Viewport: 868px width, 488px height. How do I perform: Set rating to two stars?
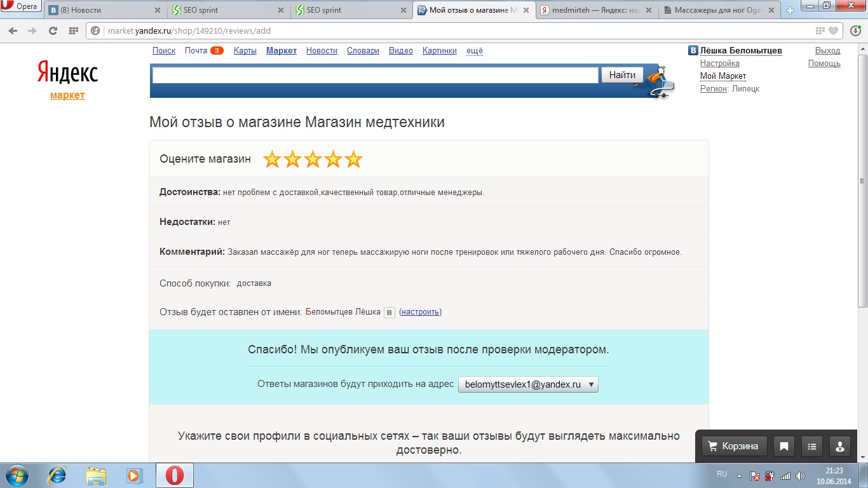click(292, 159)
